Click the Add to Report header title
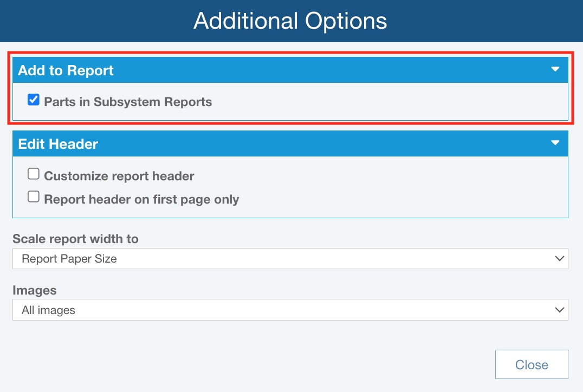The width and height of the screenshot is (583, 392). point(66,70)
